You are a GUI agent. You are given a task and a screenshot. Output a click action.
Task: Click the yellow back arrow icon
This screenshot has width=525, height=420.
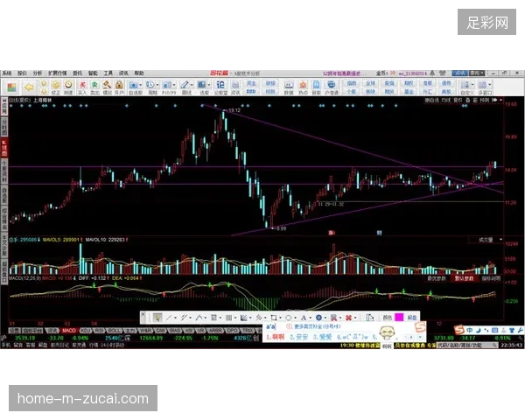click(30, 87)
